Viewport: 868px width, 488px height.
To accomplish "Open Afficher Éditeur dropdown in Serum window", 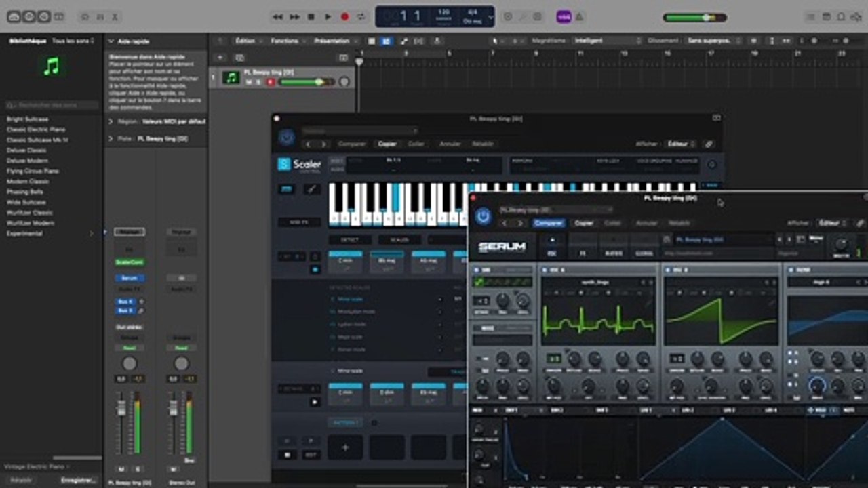I will tap(832, 223).
